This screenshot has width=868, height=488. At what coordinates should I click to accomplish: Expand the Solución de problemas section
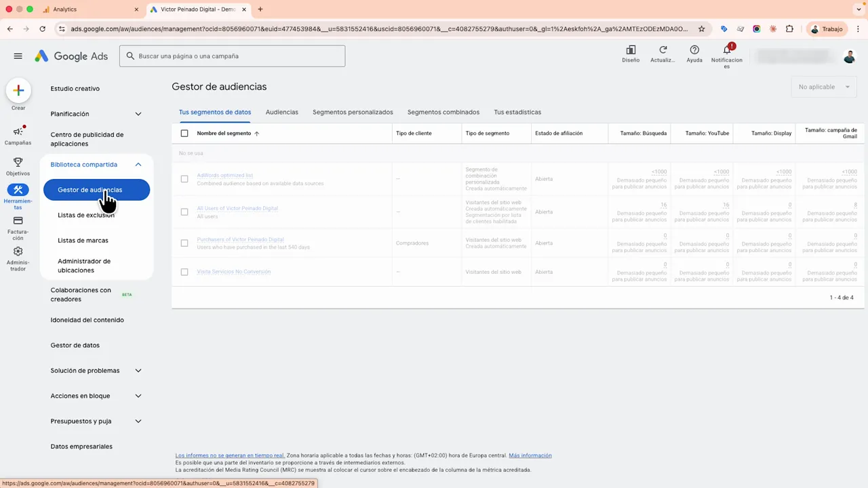[138, 371]
